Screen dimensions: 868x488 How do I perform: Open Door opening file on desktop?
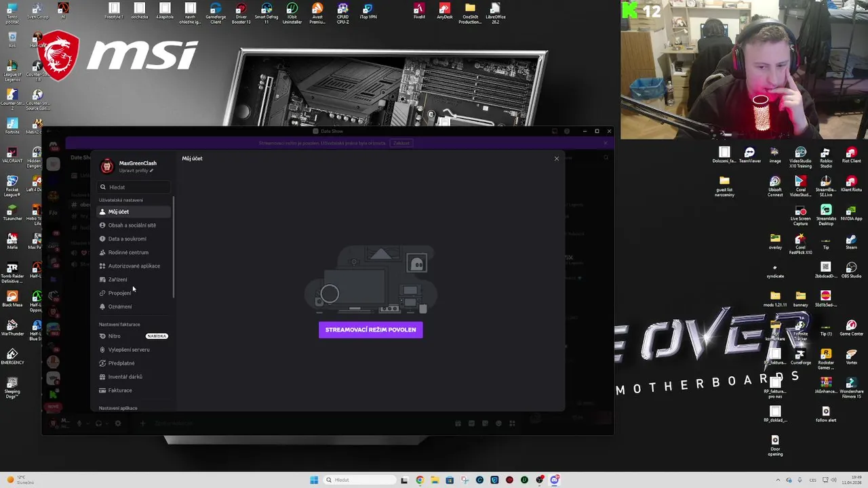point(775,446)
